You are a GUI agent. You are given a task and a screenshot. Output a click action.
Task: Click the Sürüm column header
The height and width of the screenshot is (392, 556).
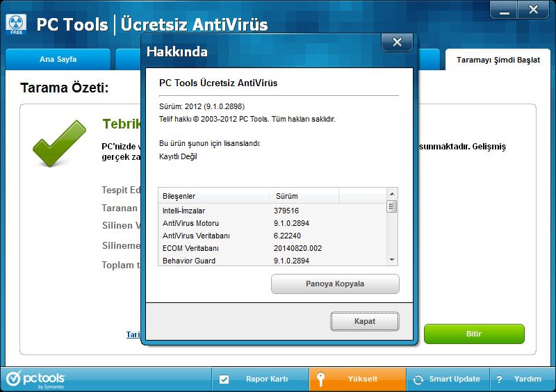[x=304, y=196]
